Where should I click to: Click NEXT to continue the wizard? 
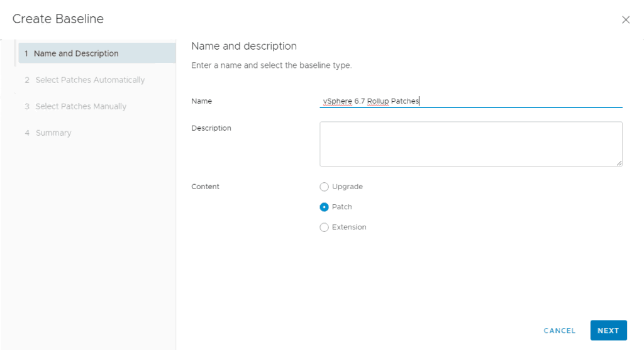[608, 331]
